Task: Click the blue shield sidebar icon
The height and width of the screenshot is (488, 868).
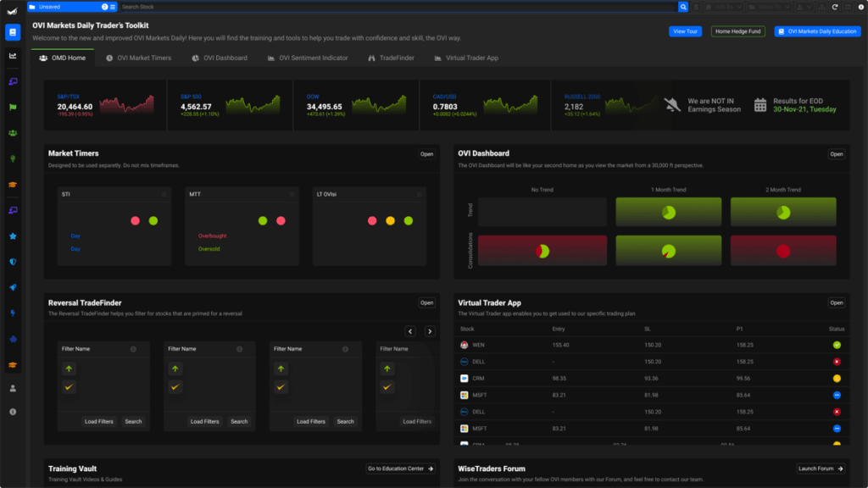Action: click(x=13, y=262)
